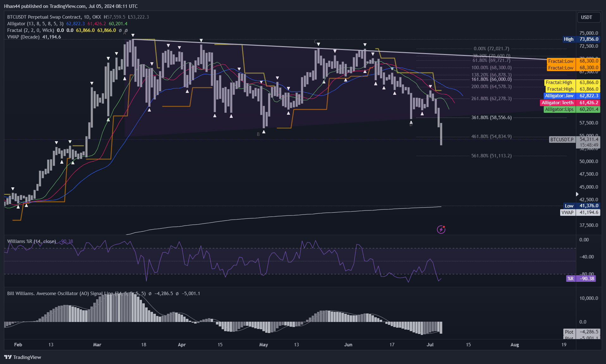Click the Alligator:Lips price label
The height and width of the screenshot is (364, 606).
[x=572, y=109]
